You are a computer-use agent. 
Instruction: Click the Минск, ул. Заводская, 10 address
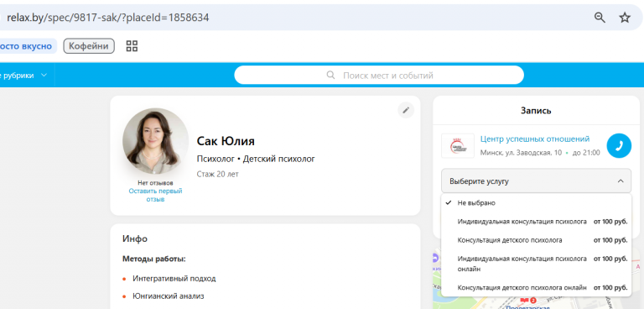pyautogui.click(x=521, y=153)
